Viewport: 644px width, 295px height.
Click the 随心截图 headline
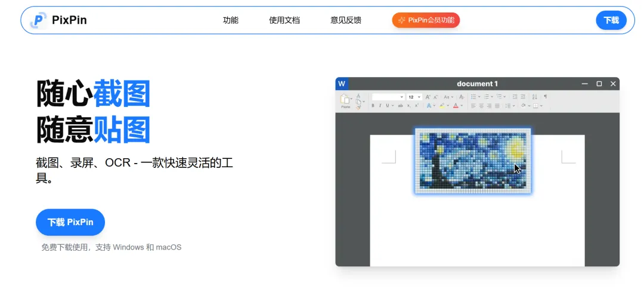[93, 94]
